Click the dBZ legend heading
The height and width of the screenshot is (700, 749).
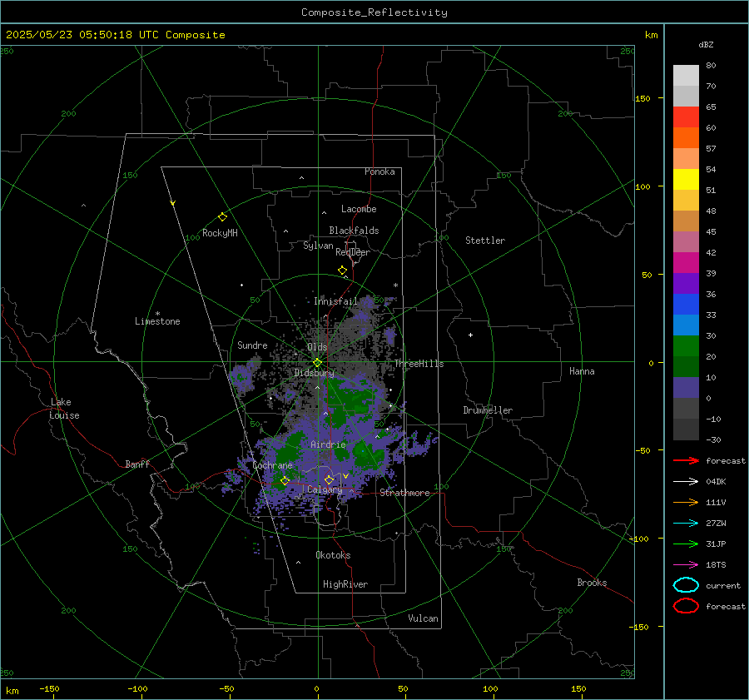706,44
